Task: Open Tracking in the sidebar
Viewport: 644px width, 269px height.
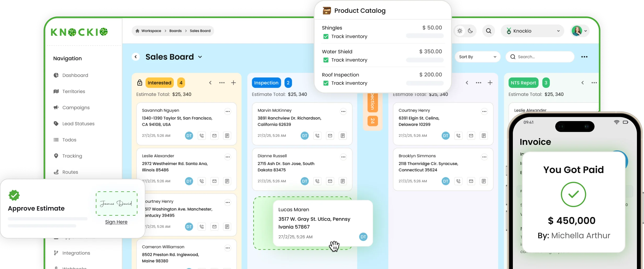Action: 68,156
